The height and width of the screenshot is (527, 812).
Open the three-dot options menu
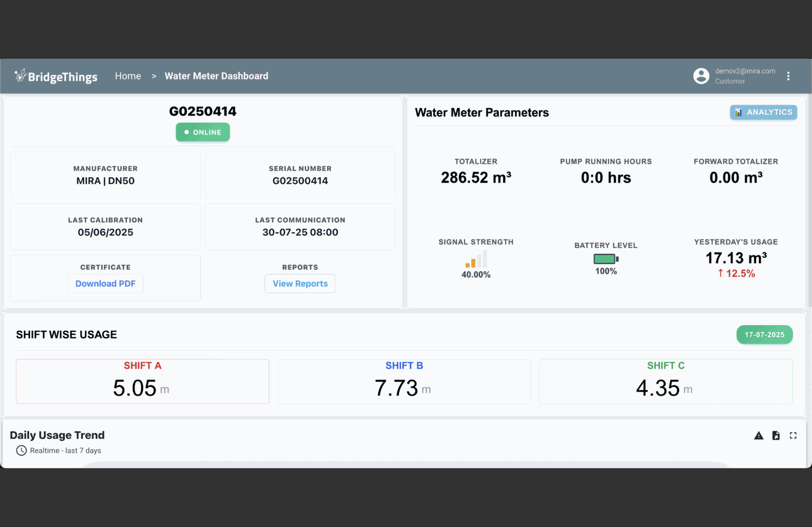[788, 76]
